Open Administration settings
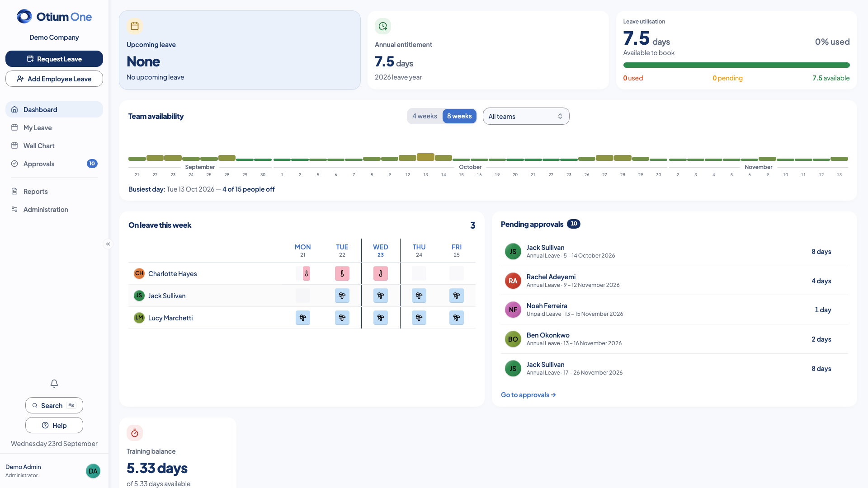Screen dimensions: 868x488 tap(54, 209)
